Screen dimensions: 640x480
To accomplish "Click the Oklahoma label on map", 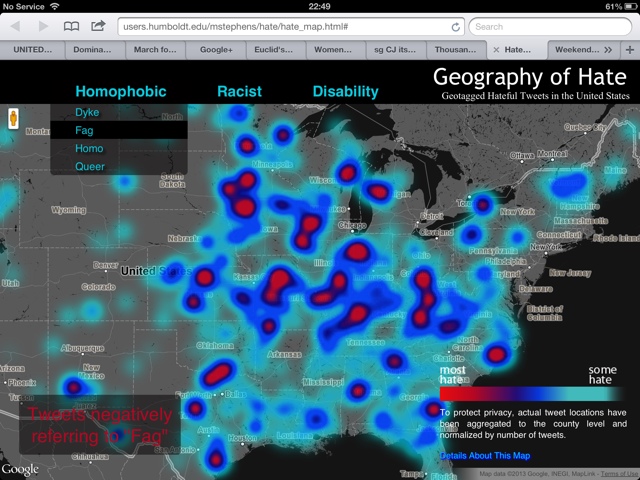I will tap(215, 346).
